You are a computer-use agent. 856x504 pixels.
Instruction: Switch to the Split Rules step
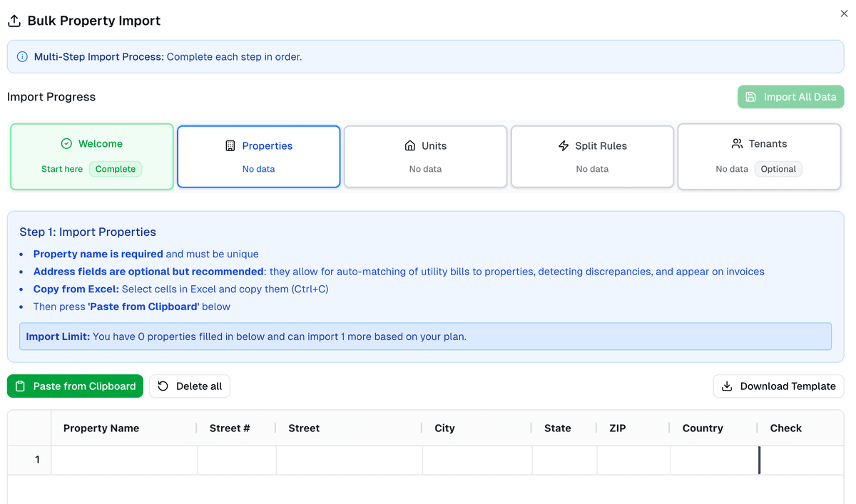click(x=592, y=156)
